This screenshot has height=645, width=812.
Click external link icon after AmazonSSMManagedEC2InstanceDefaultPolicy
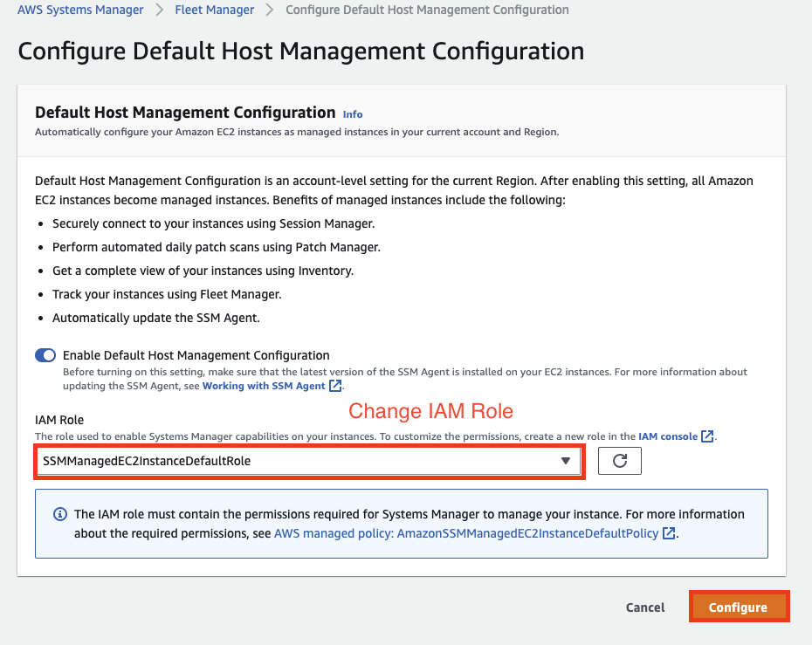click(x=669, y=533)
